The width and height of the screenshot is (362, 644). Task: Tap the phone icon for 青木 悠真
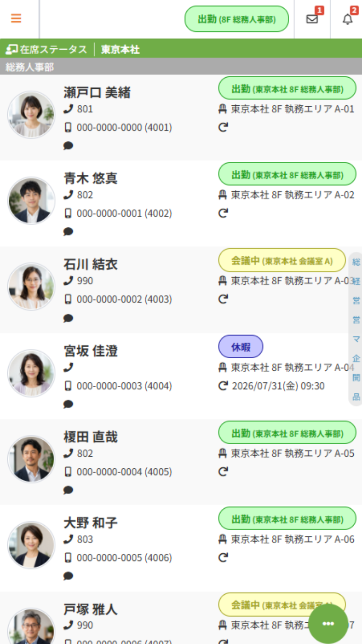coord(69,195)
